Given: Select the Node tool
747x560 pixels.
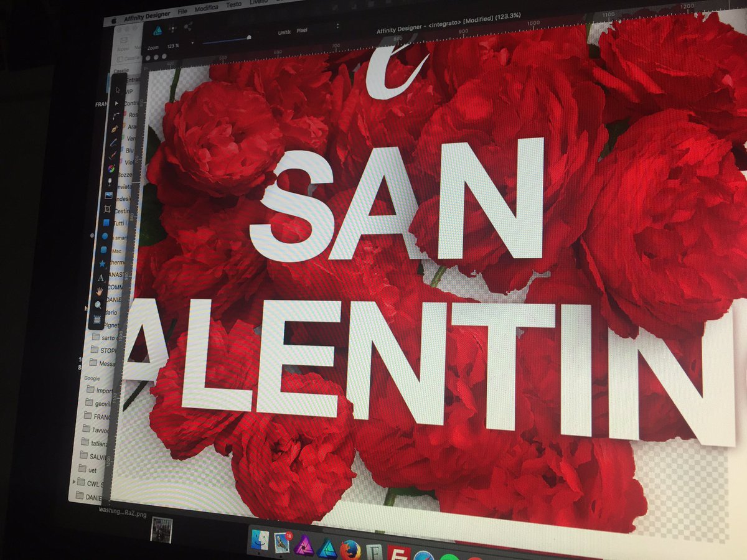Looking at the screenshot, I should [116, 103].
